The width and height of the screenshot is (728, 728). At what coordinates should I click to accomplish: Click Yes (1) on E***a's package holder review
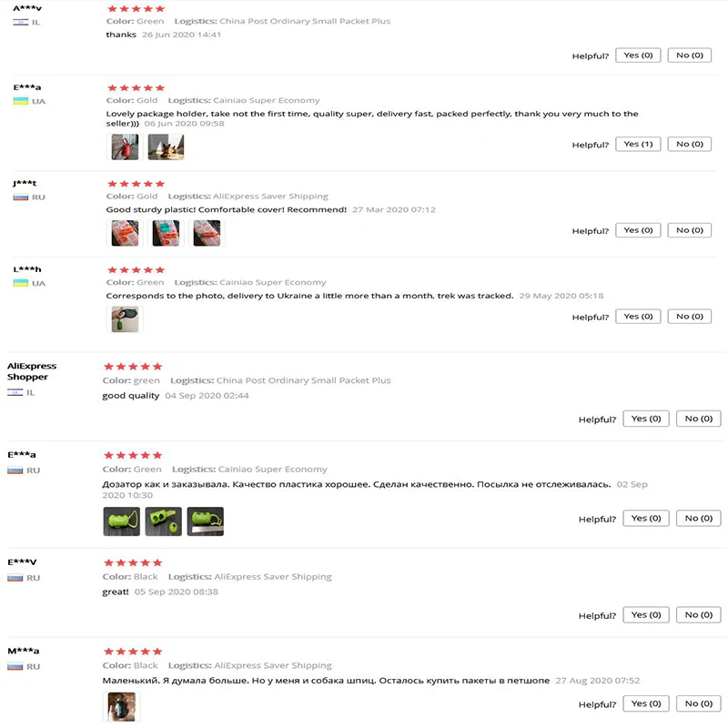638,144
